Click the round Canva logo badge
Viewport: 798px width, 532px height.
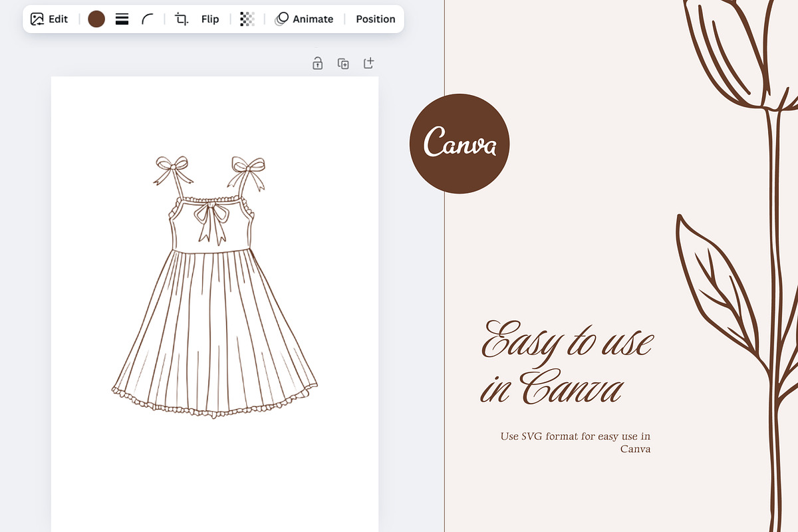[x=460, y=144]
